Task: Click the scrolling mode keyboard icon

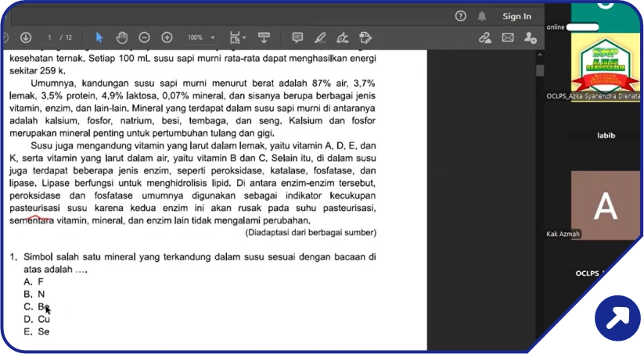Action: tap(264, 38)
